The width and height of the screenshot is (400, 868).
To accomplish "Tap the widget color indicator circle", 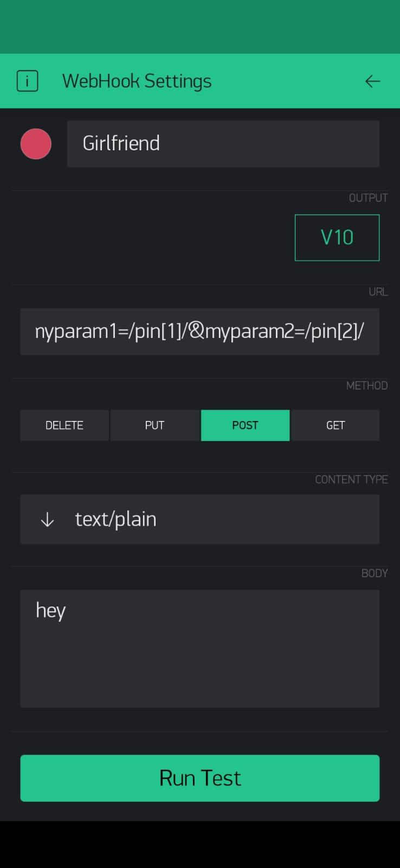I will [x=36, y=143].
